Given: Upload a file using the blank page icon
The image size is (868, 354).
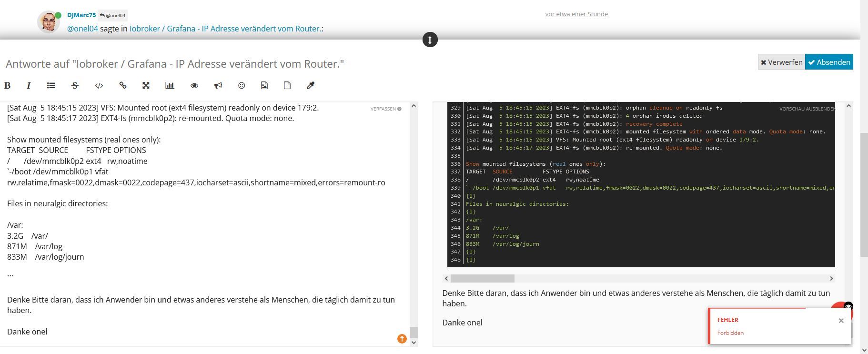Looking at the screenshot, I should 287,86.
